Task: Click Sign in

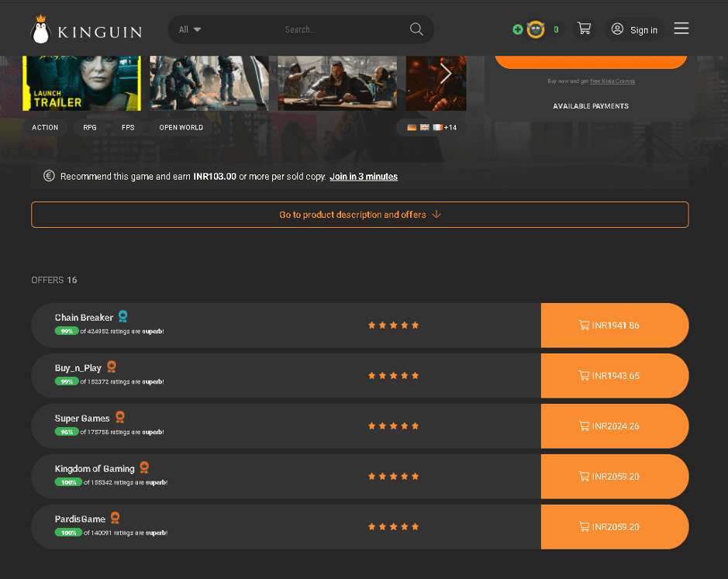Action: pyautogui.click(x=643, y=30)
